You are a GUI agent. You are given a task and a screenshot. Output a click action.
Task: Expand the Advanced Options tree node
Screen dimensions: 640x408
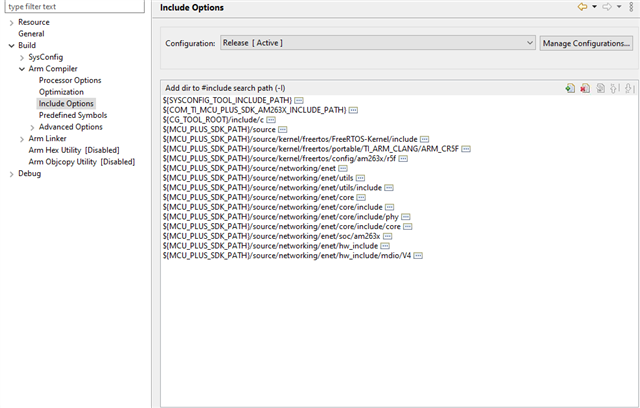point(32,127)
